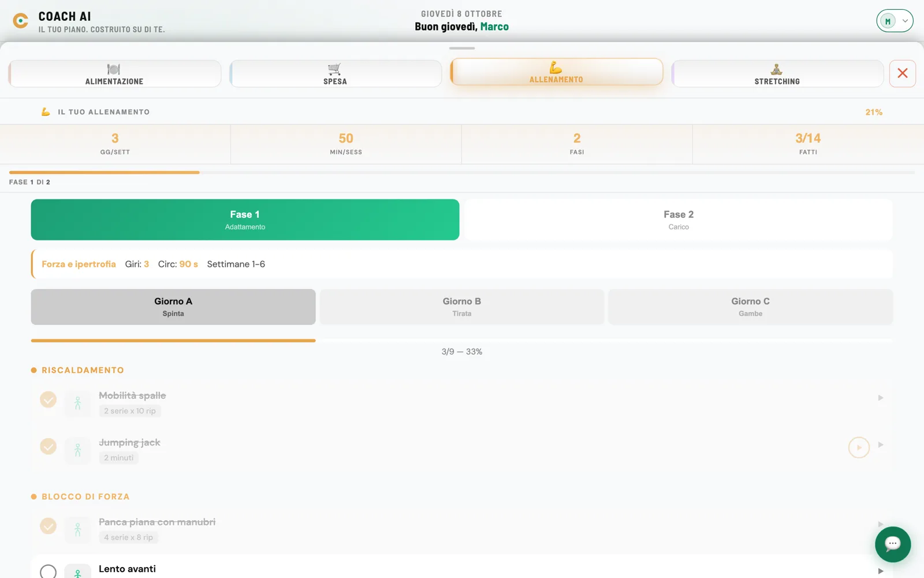This screenshot has height=578, width=924.
Task: Click the 21% completion value
Action: tap(874, 112)
